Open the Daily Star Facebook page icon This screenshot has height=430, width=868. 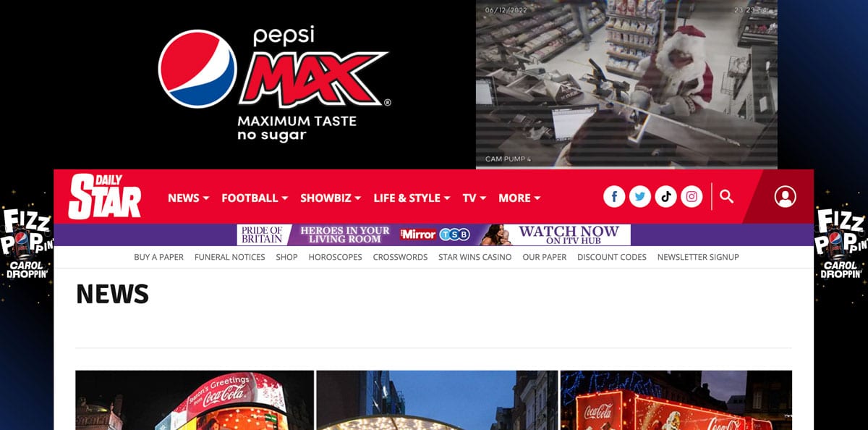click(x=614, y=196)
